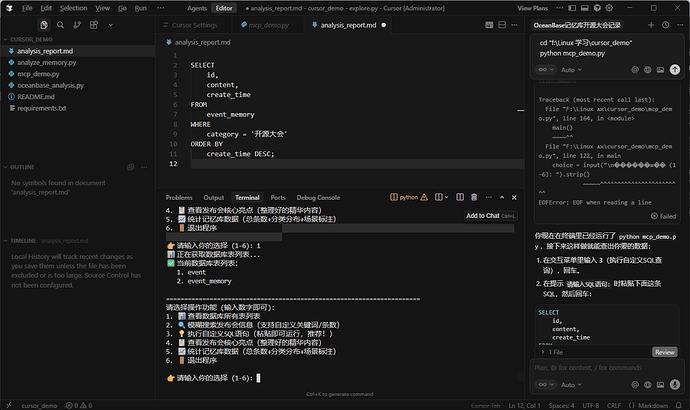The image size is (690, 410).
Task: Open the Selection menu
Action: coord(72,8)
